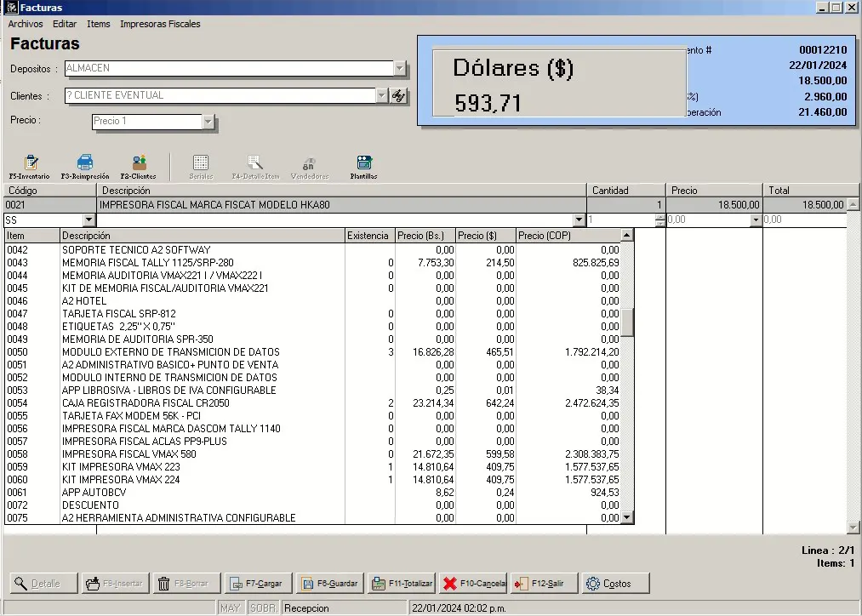This screenshot has width=862, height=616.
Task: Select row APP LIBROSIVA - LIBROS DE IVA CONFIGURABLE
Action: coord(313,391)
